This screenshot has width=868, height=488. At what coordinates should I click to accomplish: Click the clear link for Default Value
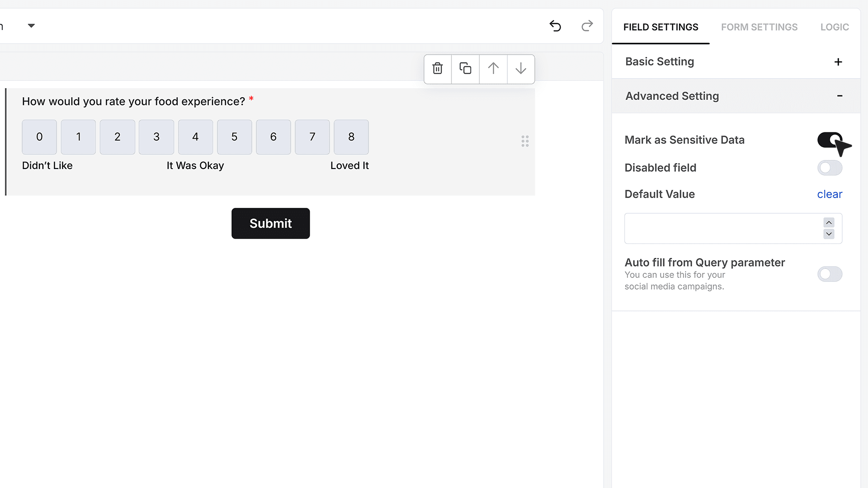830,194
